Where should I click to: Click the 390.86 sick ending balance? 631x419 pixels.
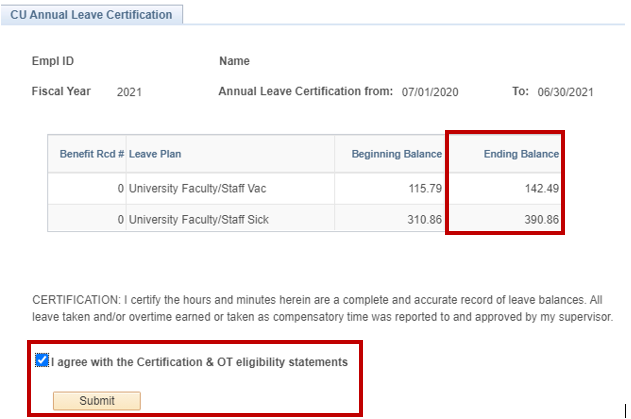pos(541,219)
